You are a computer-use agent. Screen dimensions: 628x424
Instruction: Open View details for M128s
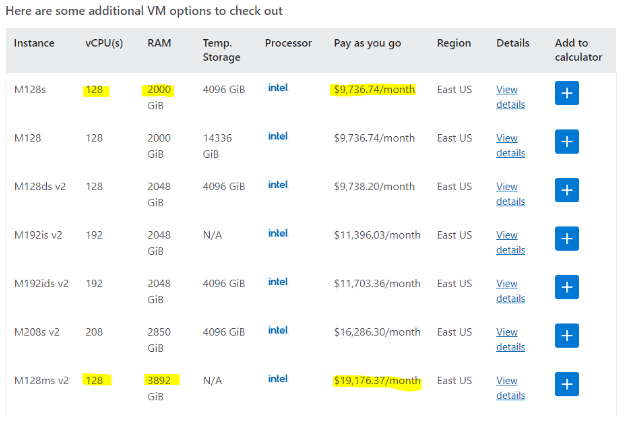[x=510, y=97]
